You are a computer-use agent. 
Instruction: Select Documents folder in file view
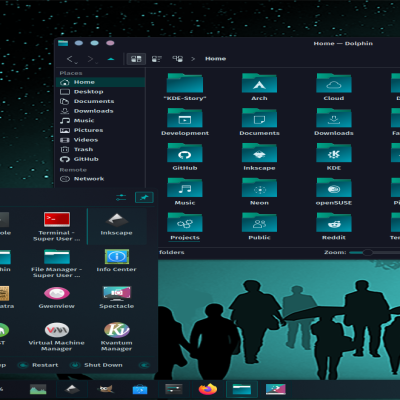(x=259, y=118)
